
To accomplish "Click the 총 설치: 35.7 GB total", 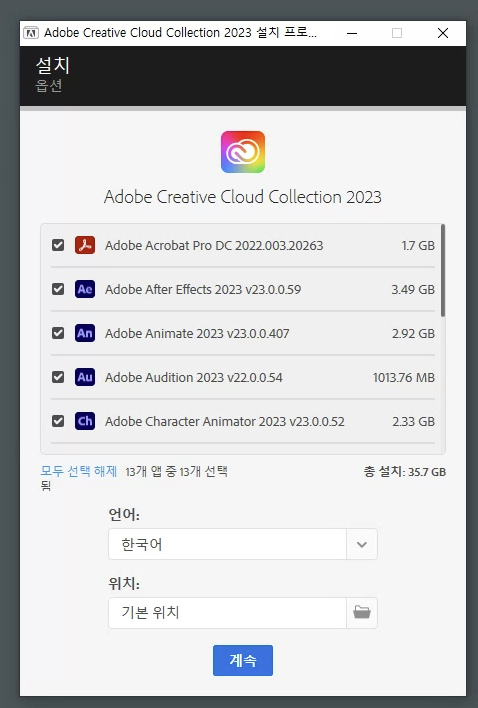I will pyautogui.click(x=404, y=472).
